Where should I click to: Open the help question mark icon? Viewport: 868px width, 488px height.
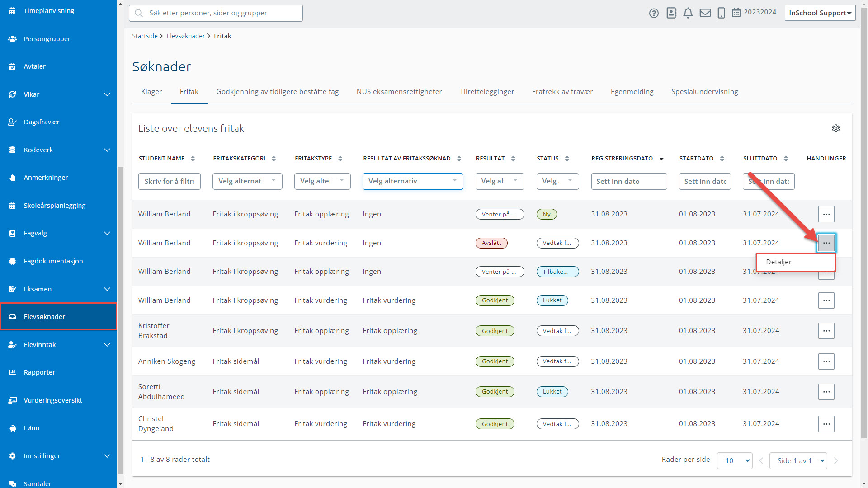click(654, 13)
